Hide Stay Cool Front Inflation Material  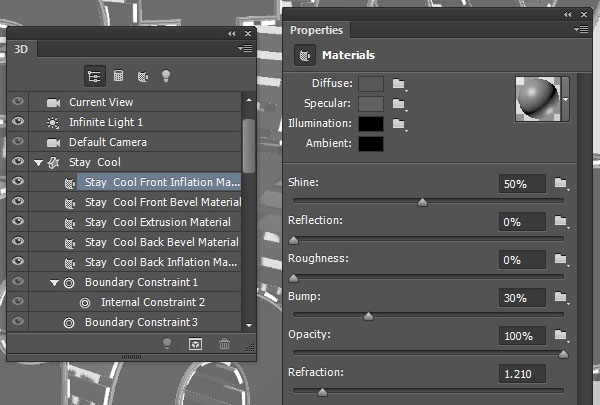point(18,181)
